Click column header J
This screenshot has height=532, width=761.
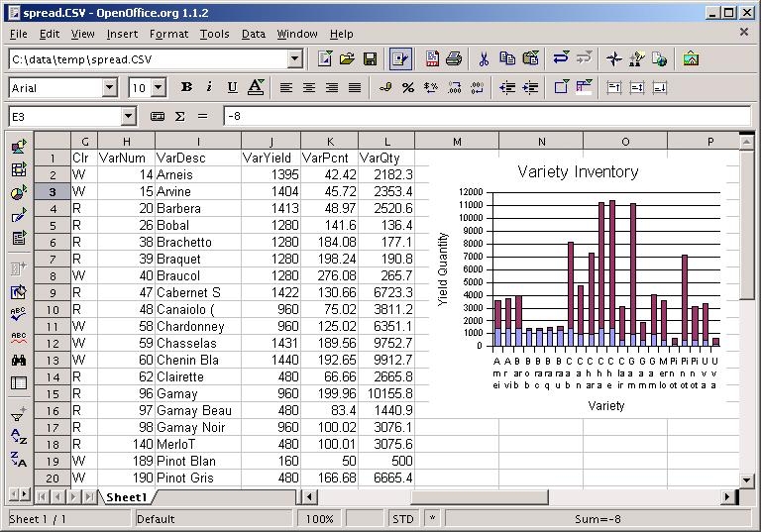[271, 142]
